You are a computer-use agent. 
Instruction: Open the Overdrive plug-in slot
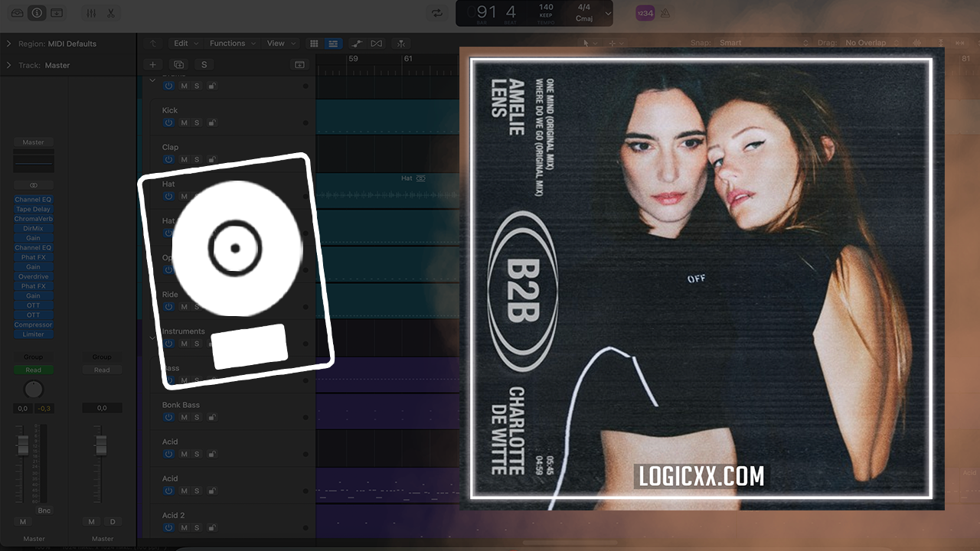coord(34,276)
